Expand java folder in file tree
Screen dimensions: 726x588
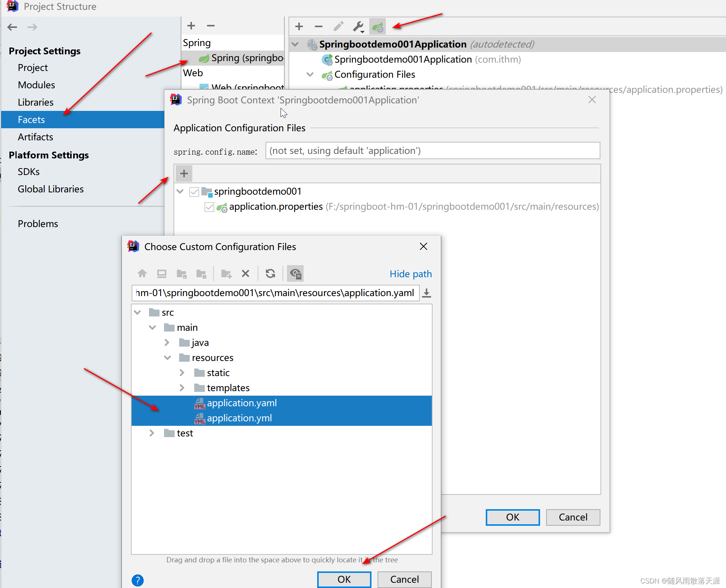coord(167,342)
